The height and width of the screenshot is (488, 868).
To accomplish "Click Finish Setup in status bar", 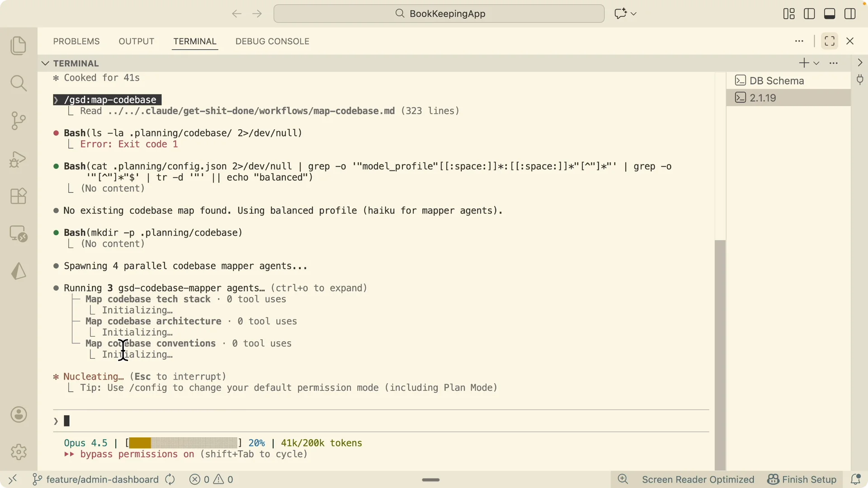I will tap(802, 479).
